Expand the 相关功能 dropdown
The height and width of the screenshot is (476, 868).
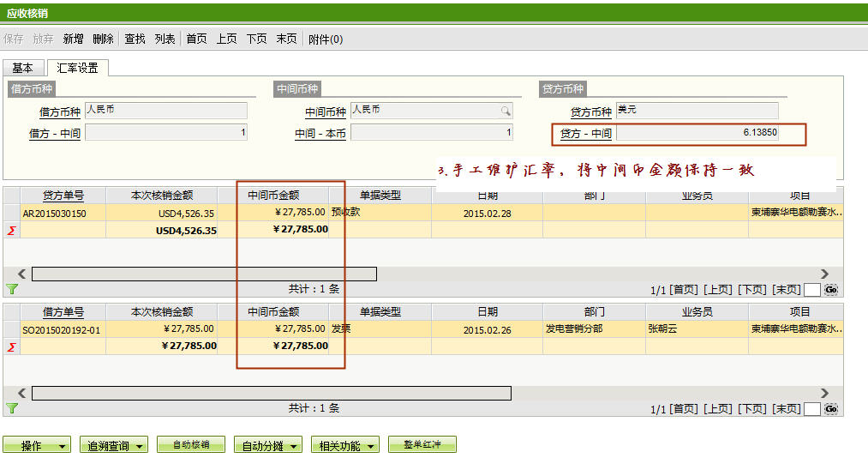coord(344,445)
